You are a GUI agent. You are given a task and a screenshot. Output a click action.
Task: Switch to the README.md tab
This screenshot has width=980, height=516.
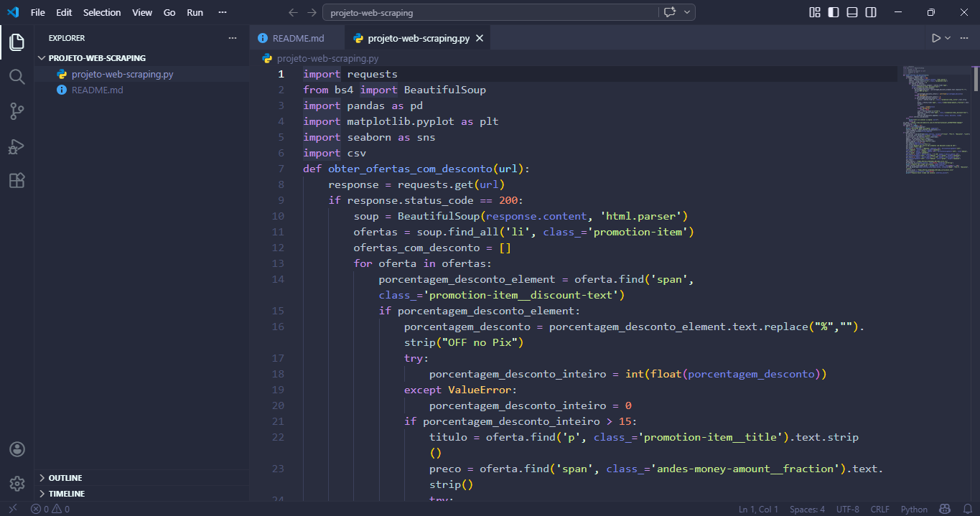297,37
